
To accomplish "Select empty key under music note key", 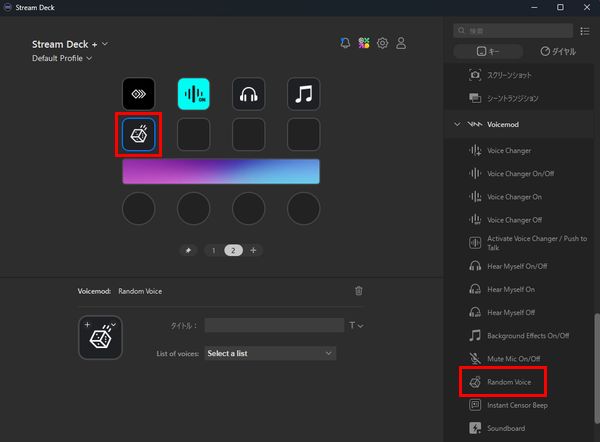I will click(303, 134).
